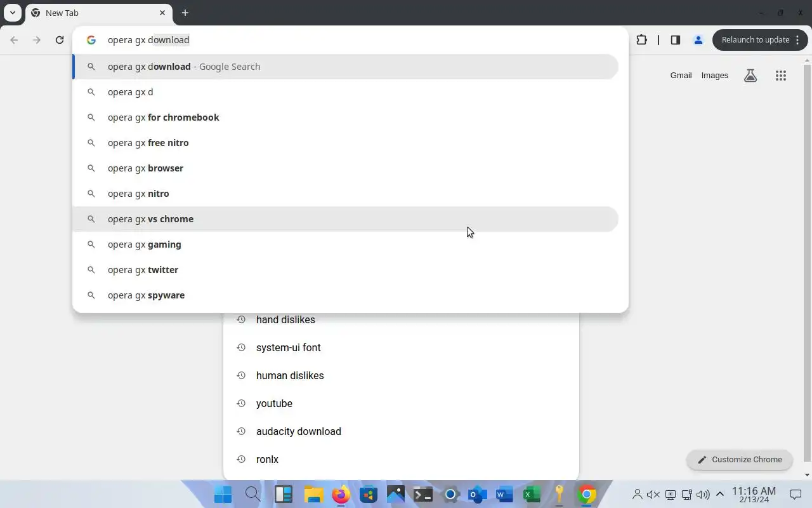The width and height of the screenshot is (812, 508).
Task: Select 'opera gx vs chrome' suggestion
Action: [x=346, y=219]
